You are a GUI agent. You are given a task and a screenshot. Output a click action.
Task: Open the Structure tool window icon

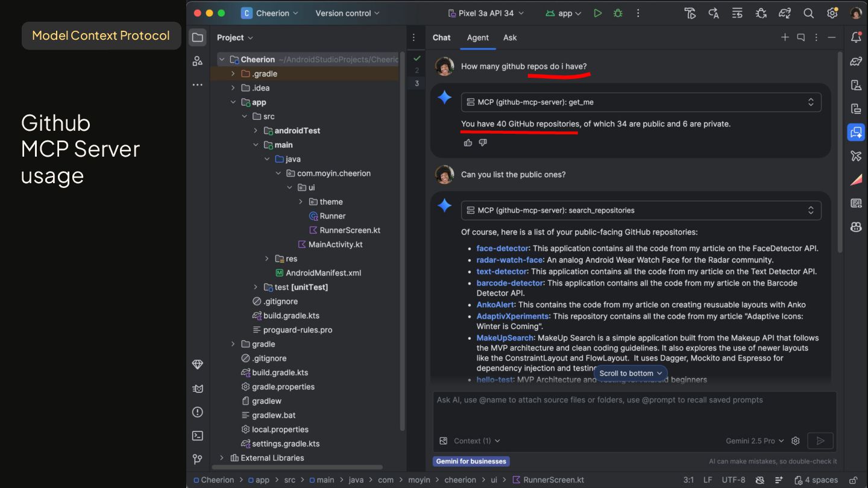pos(198,61)
